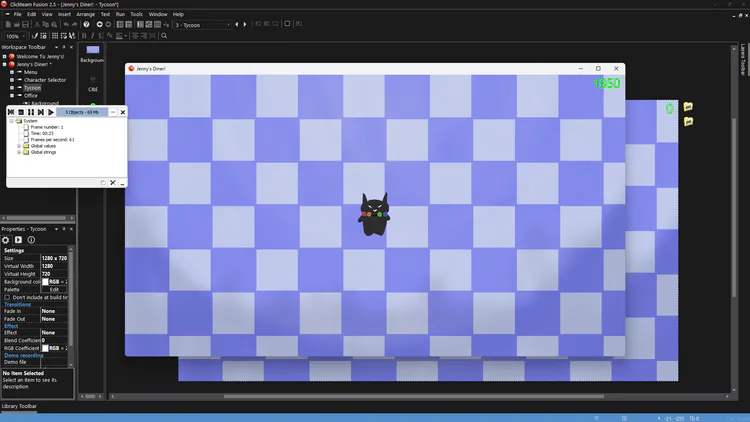This screenshot has width=750, height=422.
Task: Click the zoom magnifier icon in second toolbar
Action: click(x=164, y=36)
